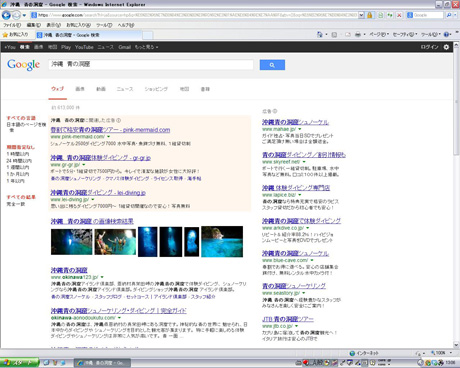Click the swimmers image thumbnail
The image size is (460, 368).
coord(115,242)
